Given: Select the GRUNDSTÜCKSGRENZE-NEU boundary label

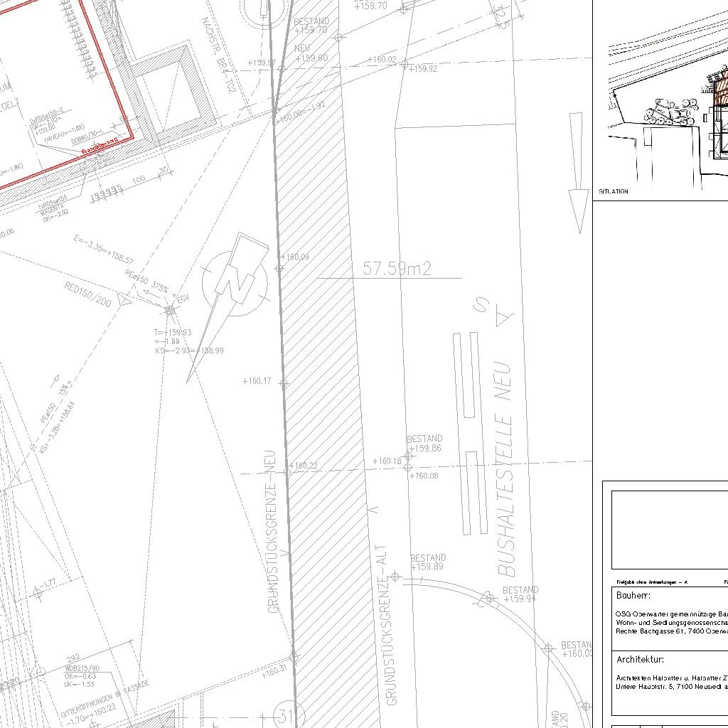Looking at the screenshot, I should 272,531.
